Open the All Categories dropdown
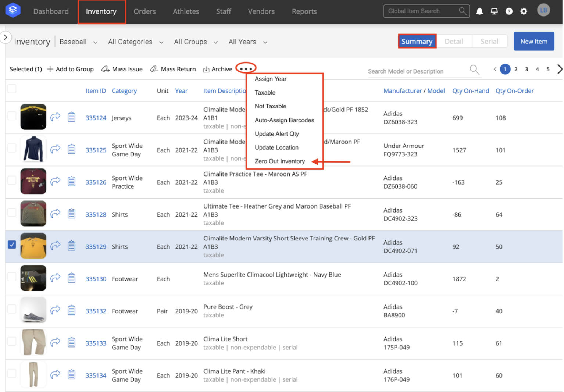Image resolution: width=564 pixels, height=392 pixels. [x=135, y=42]
